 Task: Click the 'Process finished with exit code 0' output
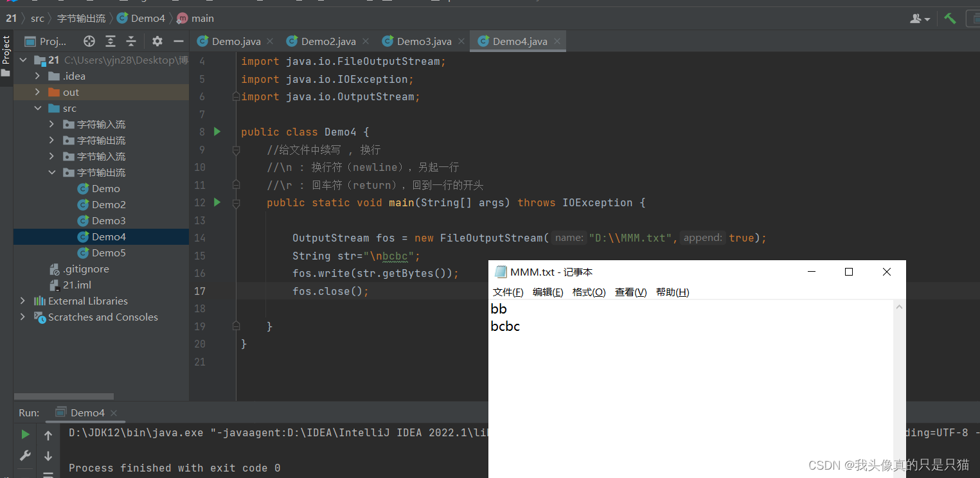coord(174,468)
